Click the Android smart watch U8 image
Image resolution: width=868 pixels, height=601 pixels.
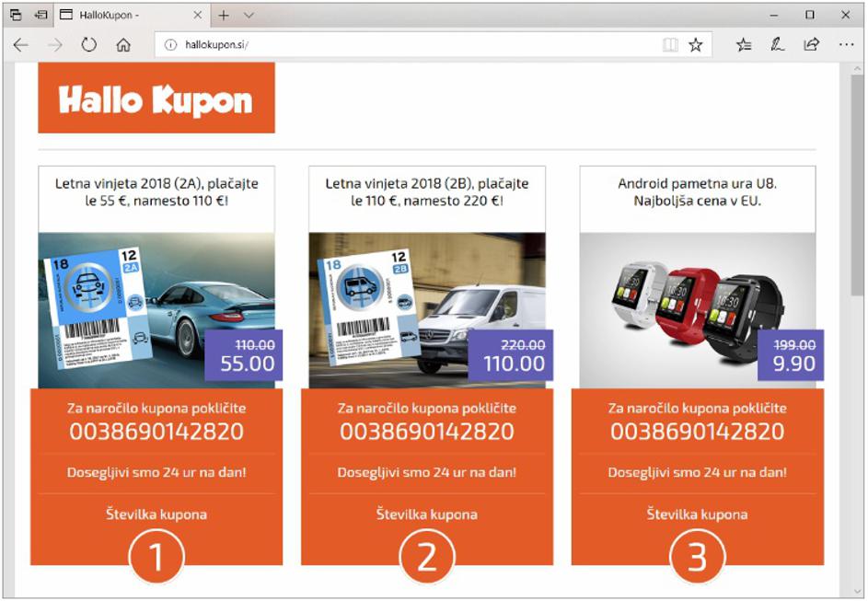[x=697, y=309]
